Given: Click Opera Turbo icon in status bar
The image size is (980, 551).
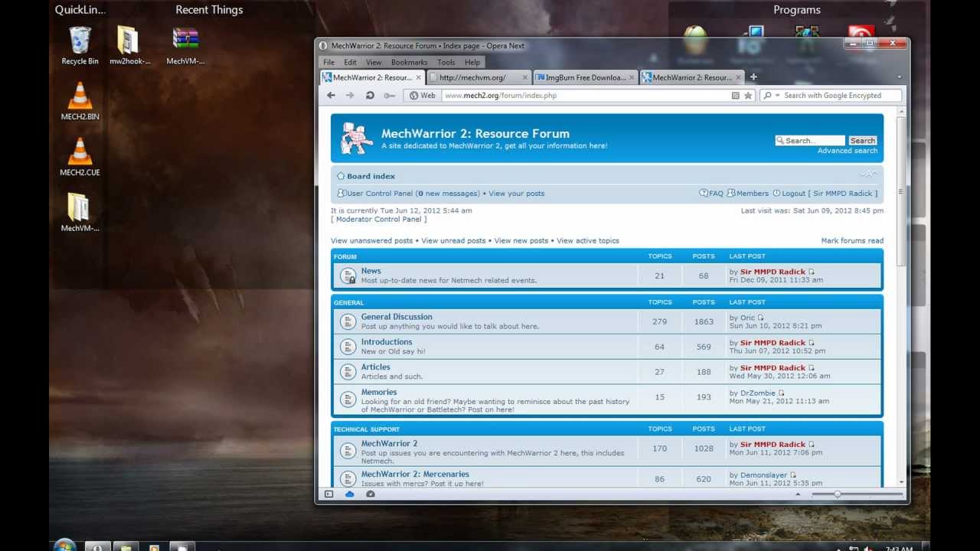Looking at the screenshot, I should point(371,494).
